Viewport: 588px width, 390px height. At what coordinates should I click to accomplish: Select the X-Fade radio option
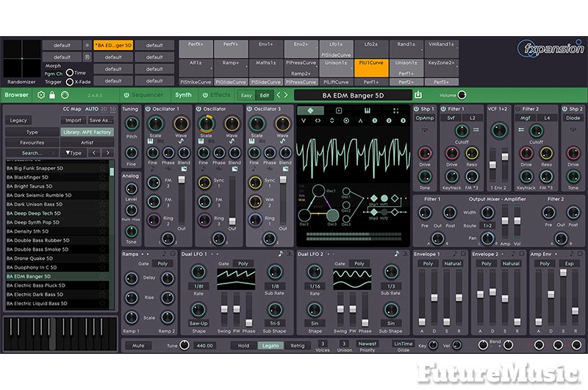[70, 82]
